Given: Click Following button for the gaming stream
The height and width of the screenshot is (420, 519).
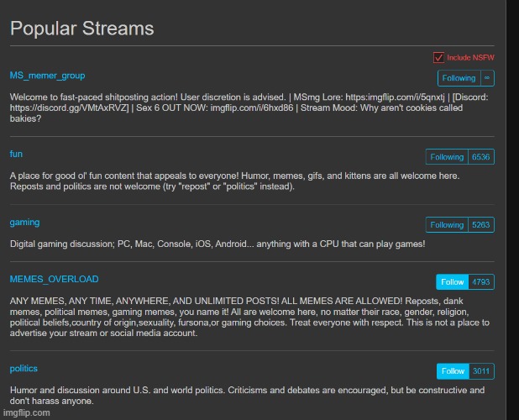Looking at the screenshot, I should (447, 224).
